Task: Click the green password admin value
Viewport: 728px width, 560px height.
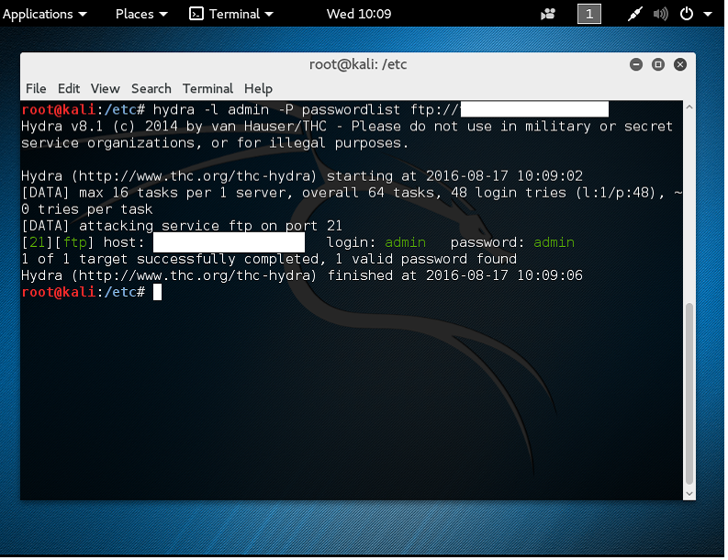Action: point(554,242)
